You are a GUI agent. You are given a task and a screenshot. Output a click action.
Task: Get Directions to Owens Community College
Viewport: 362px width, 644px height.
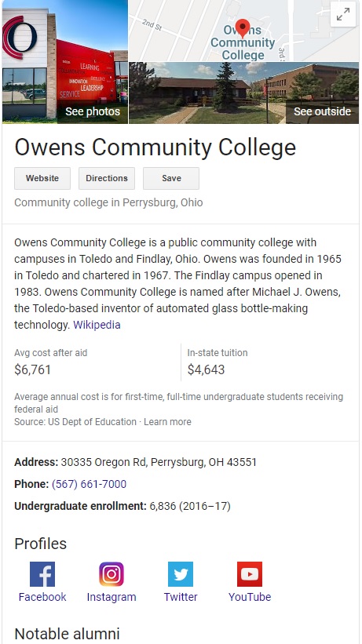click(107, 178)
